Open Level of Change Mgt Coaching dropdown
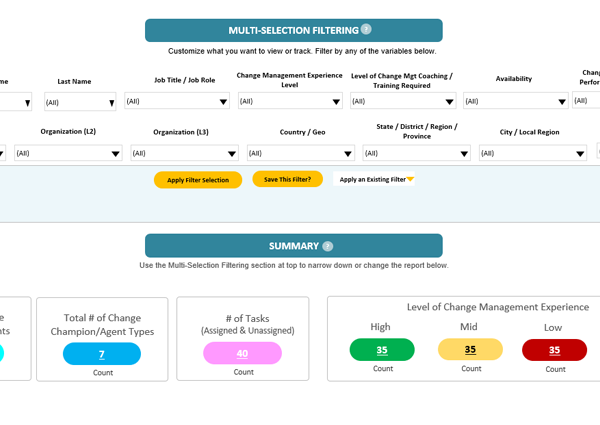Screen dimensions: 600x425 pyautogui.click(x=403, y=101)
